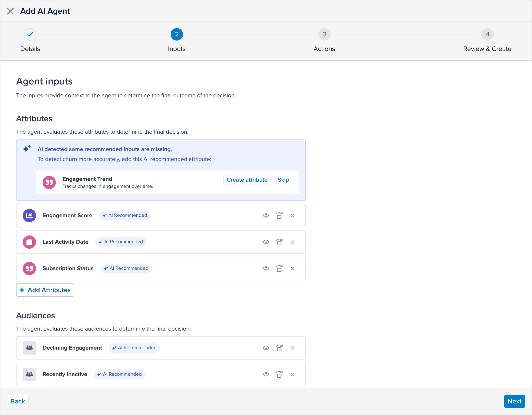Remove the Recently Inactive audience
Screen dimensions: 532x415
[x=292, y=374]
